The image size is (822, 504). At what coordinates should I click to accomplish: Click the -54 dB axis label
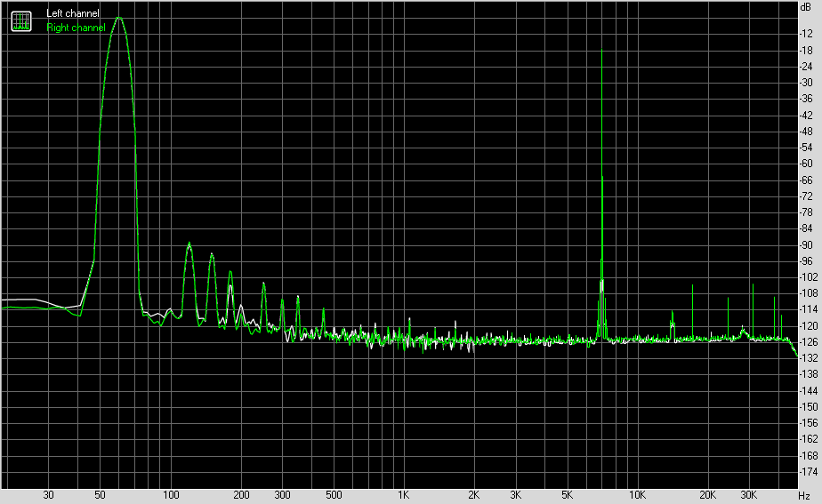pos(806,148)
